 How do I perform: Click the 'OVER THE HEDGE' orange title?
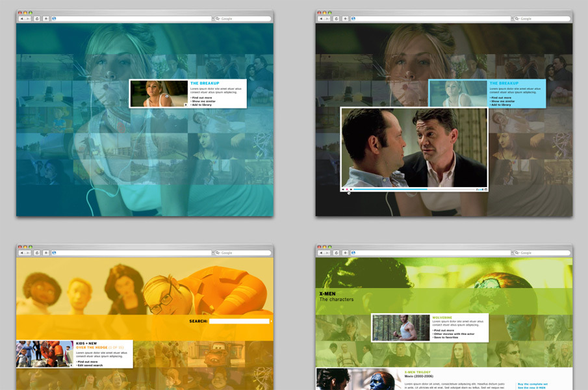(92, 347)
